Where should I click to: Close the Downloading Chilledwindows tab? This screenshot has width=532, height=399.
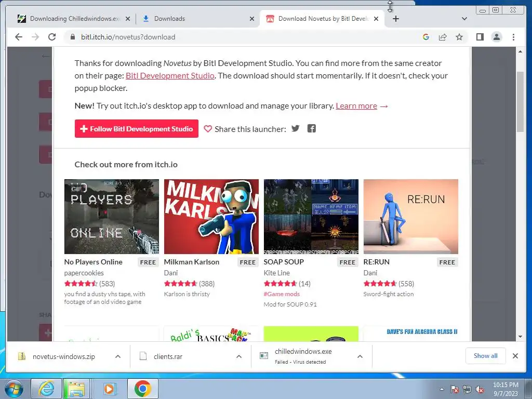(x=128, y=19)
